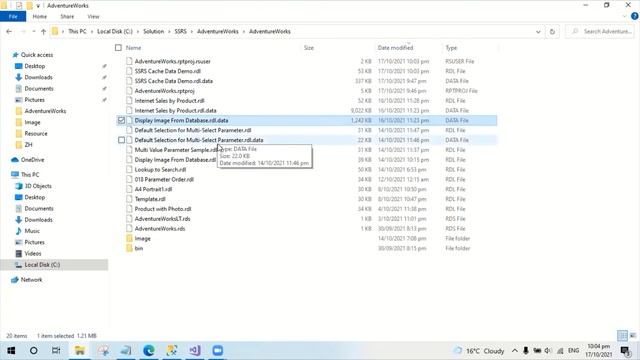
Task: Select the Image folder icon in file list
Action: point(129,238)
